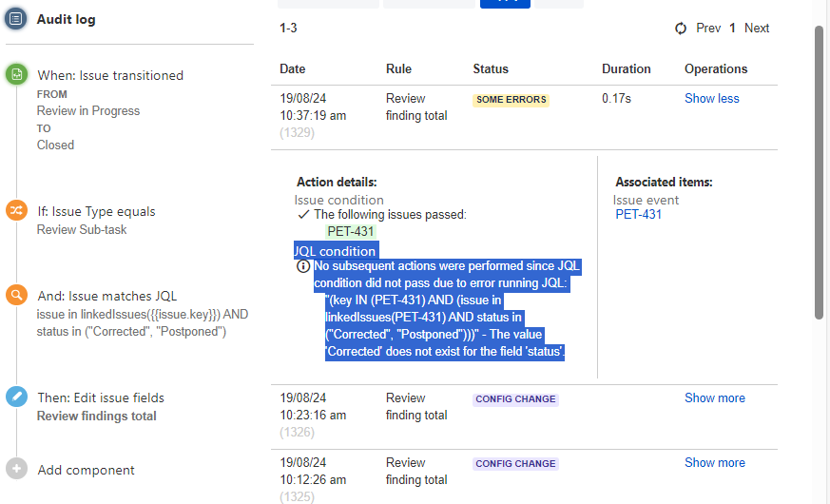Click the Issue condition label
Screen dimensions: 830x504
pyautogui.click(x=338, y=200)
